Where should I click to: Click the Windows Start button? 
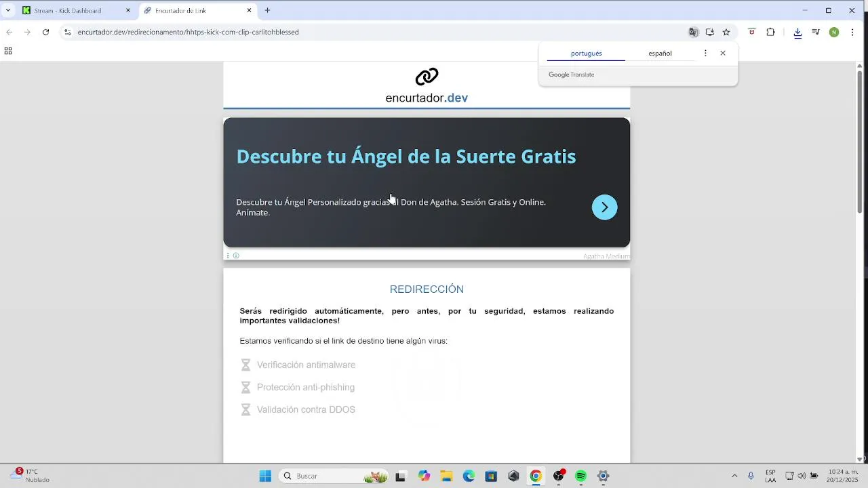pyautogui.click(x=265, y=476)
